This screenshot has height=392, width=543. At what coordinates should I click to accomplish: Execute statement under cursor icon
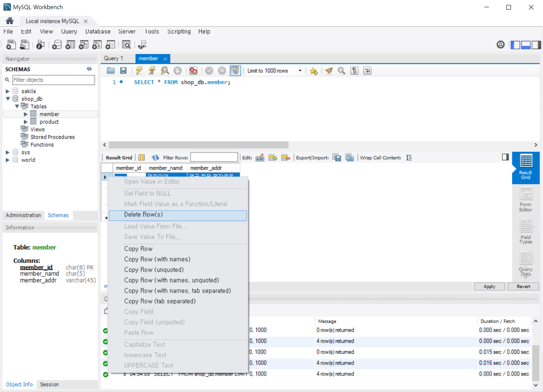[152, 71]
